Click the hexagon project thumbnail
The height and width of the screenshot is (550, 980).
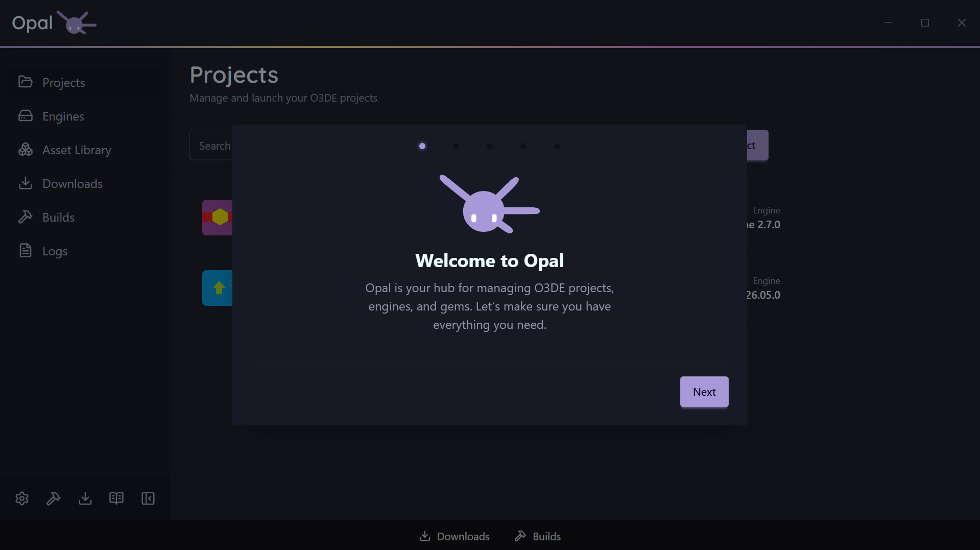tap(218, 218)
